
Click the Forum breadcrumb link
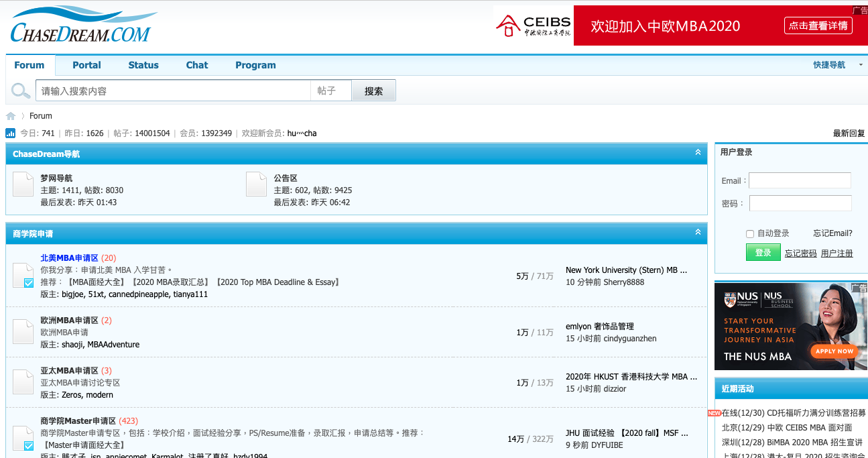coord(41,116)
